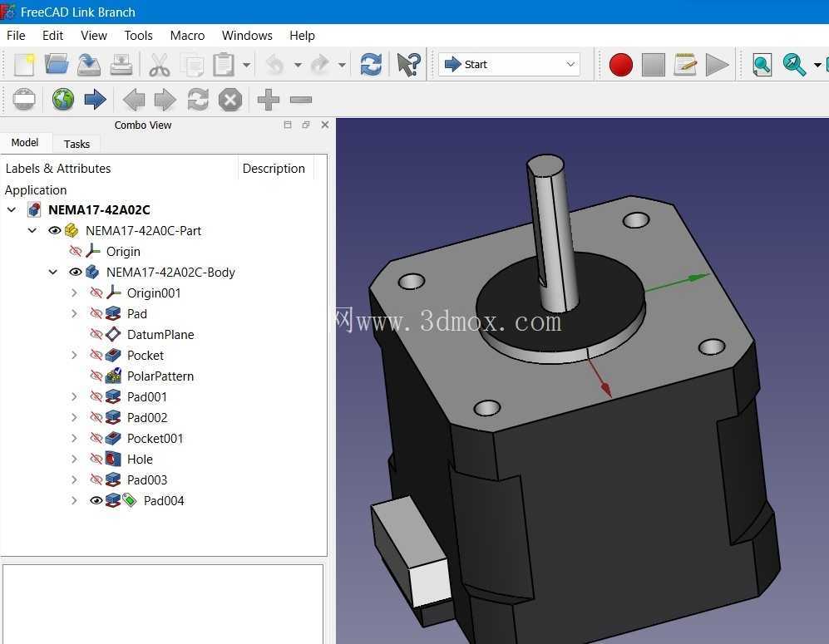
Task: Show the hidden Origin001 item
Action: [96, 293]
